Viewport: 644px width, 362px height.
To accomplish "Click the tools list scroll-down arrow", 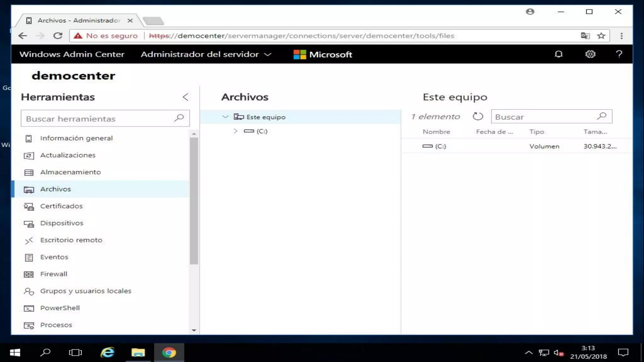I will point(194,330).
